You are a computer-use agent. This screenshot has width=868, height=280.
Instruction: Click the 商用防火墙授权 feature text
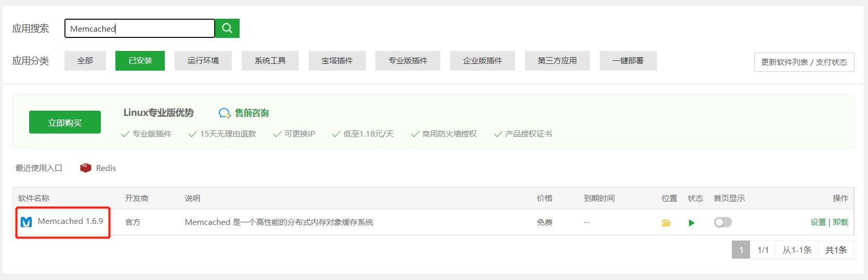(450, 134)
